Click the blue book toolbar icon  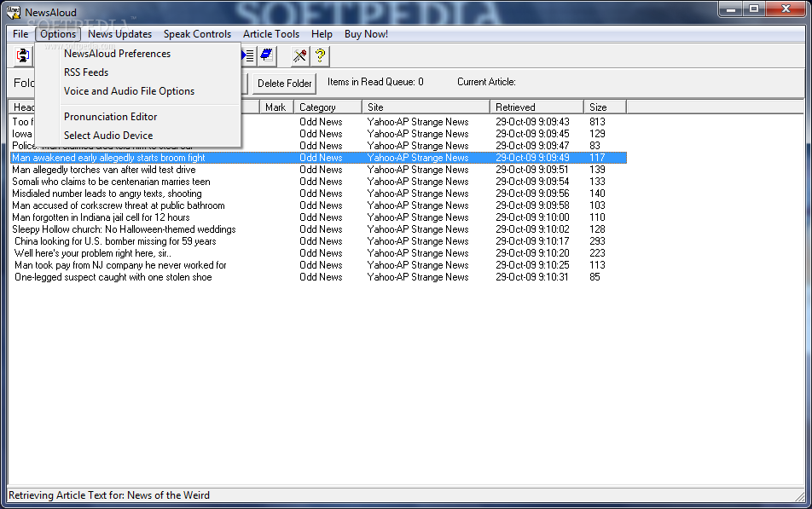tap(267, 55)
